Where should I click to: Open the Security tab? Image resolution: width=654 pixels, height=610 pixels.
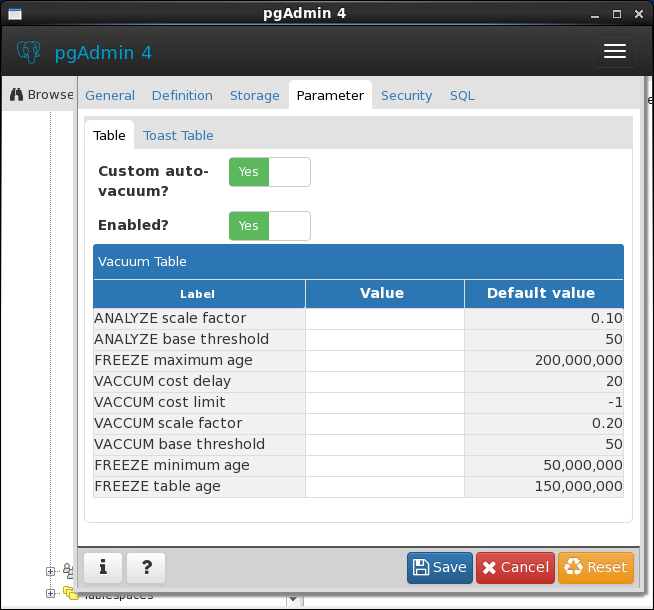coord(407,95)
